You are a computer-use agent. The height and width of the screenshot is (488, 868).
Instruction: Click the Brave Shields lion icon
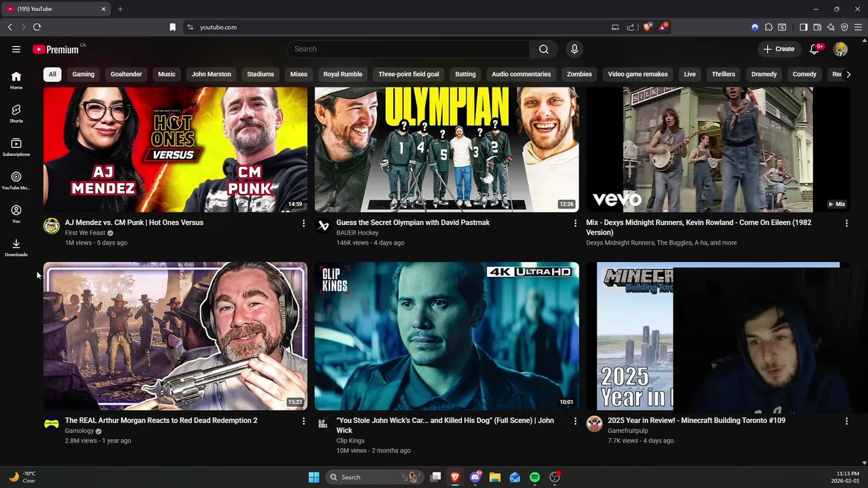(x=647, y=27)
